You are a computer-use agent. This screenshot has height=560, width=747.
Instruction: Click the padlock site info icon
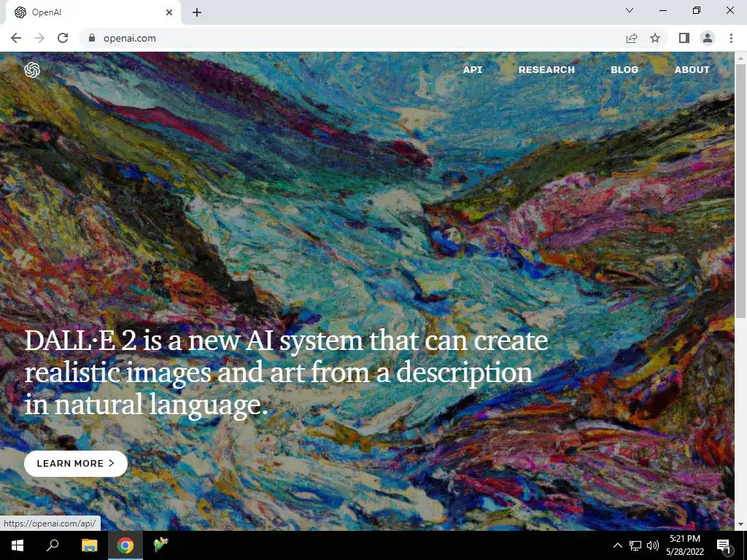click(92, 38)
